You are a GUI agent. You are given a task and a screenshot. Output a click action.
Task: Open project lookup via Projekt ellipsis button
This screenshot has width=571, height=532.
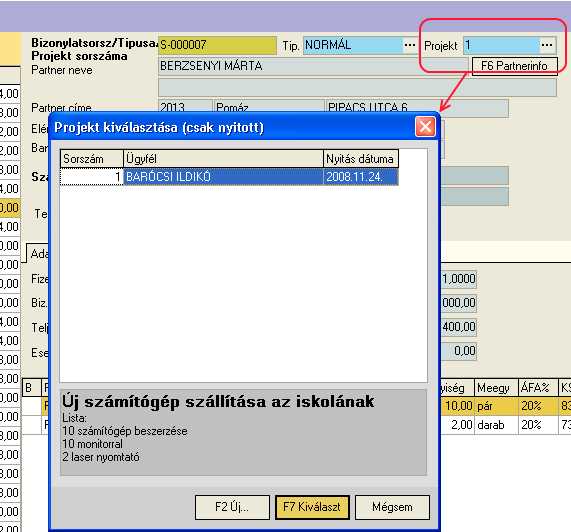[x=547, y=45]
